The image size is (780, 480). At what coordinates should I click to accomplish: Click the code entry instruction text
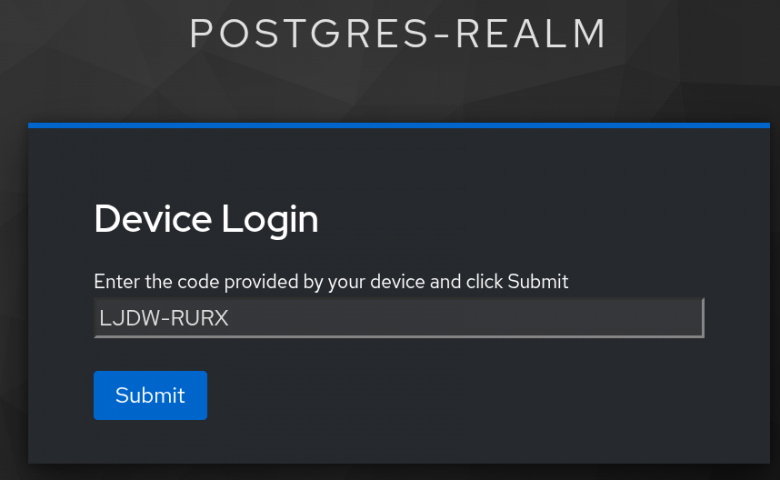click(331, 282)
